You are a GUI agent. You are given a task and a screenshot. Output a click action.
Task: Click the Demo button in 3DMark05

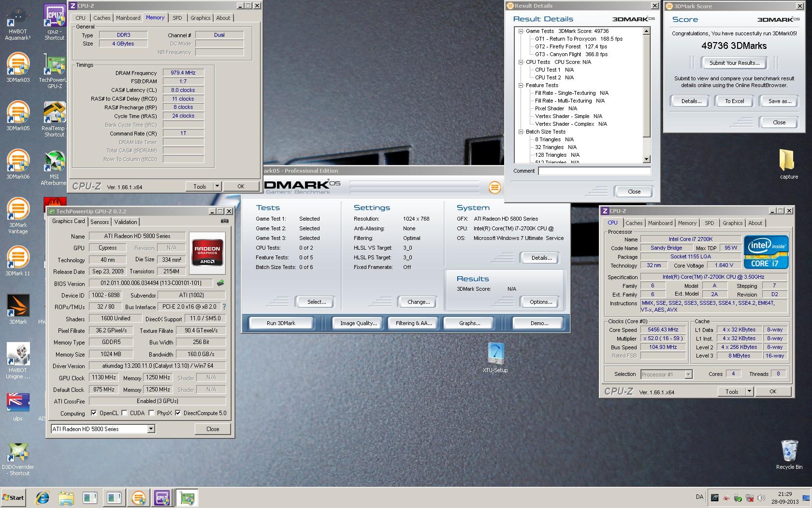click(539, 323)
